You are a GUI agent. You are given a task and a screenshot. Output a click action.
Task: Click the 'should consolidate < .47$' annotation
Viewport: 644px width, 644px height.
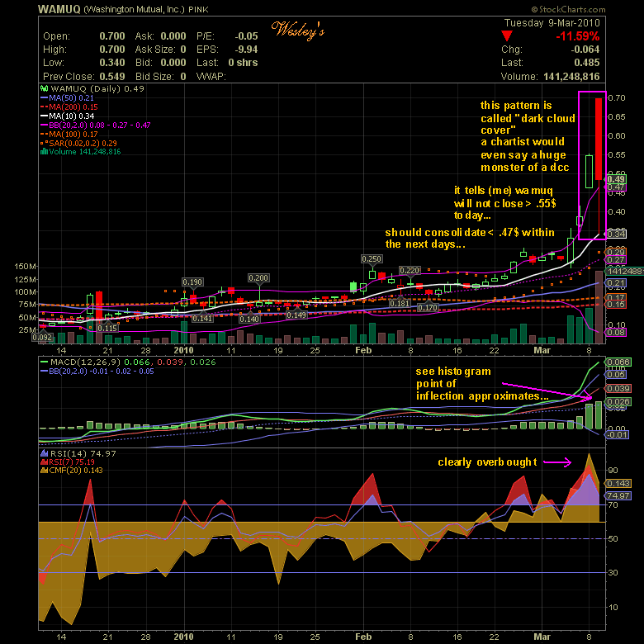pyautogui.click(x=470, y=239)
